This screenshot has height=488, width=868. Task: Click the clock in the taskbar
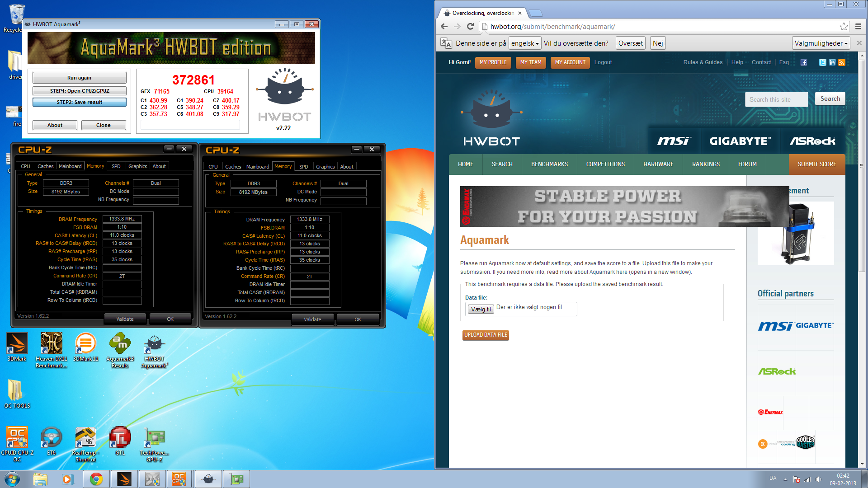point(843,479)
